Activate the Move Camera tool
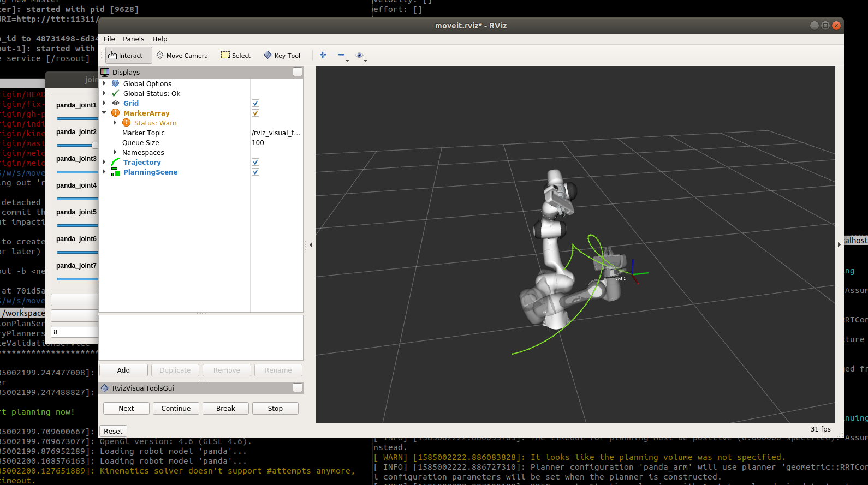The width and height of the screenshot is (868, 485). coord(182,55)
